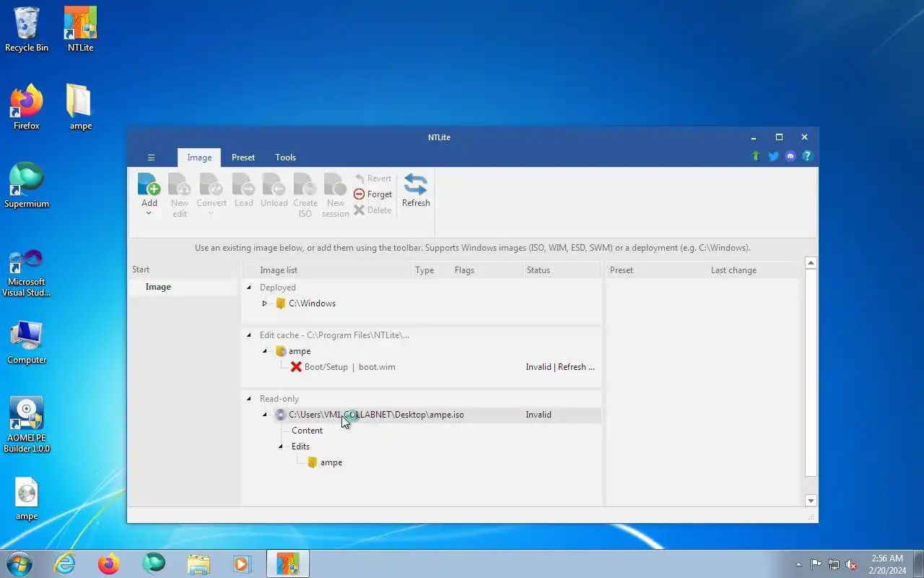Viewport: 924px width, 578px height.
Task: Select the Content tree item
Action: pos(307,431)
